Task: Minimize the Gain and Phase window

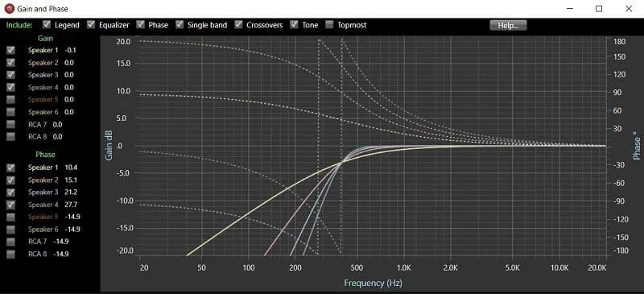Action: pyautogui.click(x=570, y=9)
